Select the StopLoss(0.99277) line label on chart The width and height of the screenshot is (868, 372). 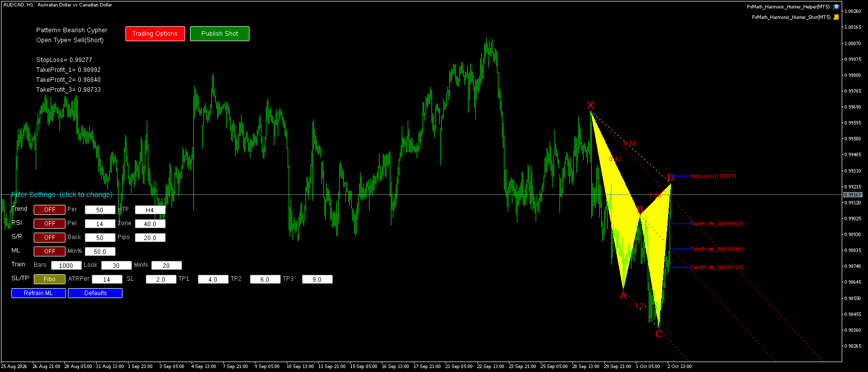pyautogui.click(x=713, y=176)
